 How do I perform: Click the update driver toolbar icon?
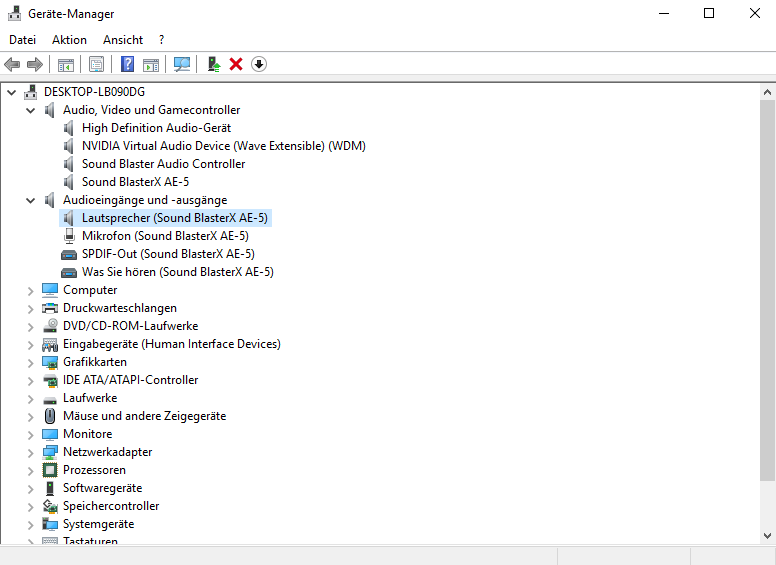tap(214, 64)
